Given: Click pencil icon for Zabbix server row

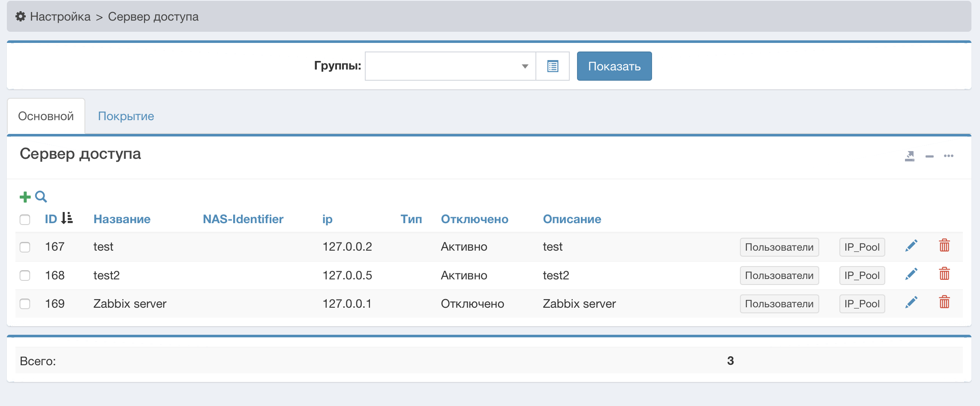Looking at the screenshot, I should 911,303.
